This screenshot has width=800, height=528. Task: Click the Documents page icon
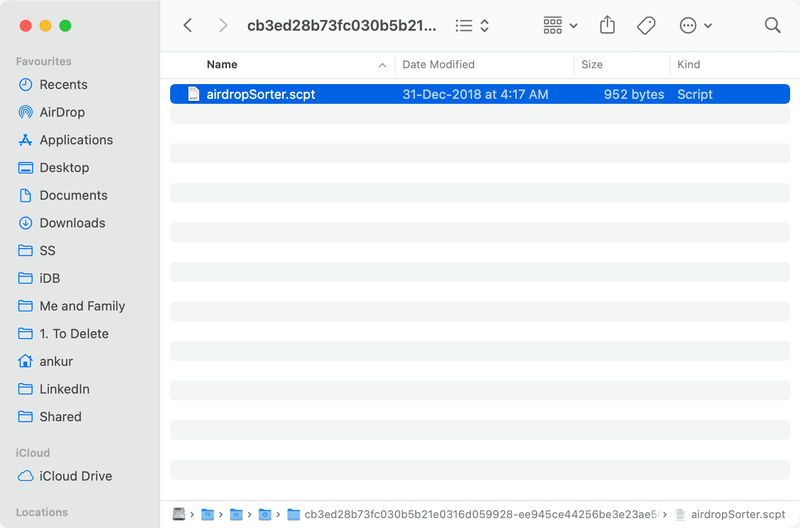coord(26,195)
